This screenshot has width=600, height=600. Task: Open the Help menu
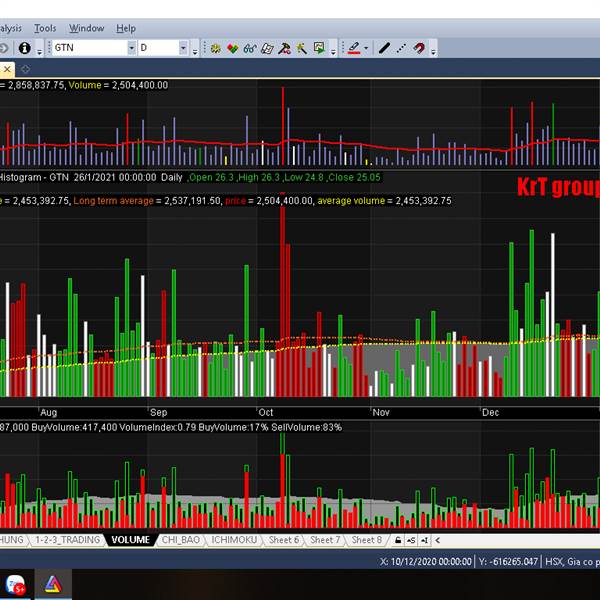[125, 28]
